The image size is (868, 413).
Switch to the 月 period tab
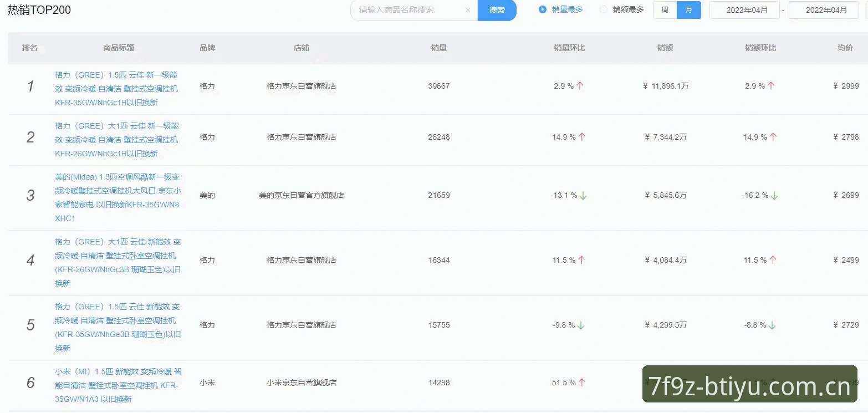click(x=689, y=10)
